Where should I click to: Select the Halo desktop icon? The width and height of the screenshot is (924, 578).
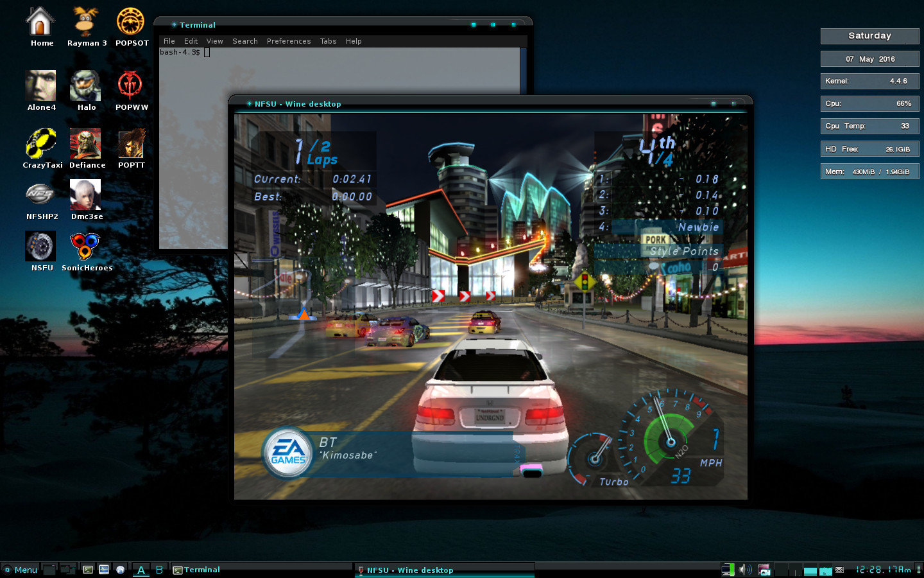click(86, 91)
